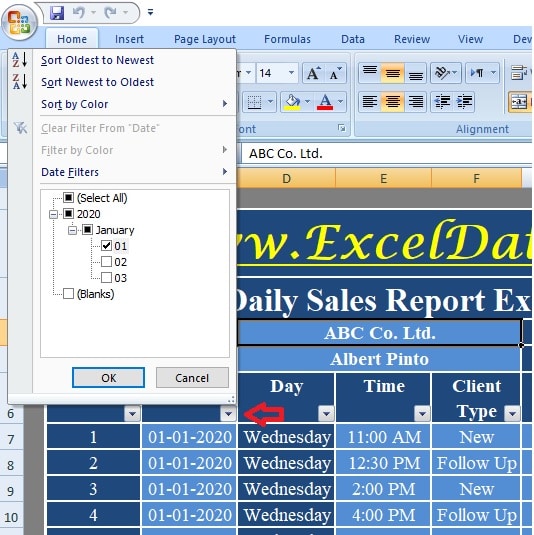This screenshot has height=535, width=534.
Task: Open Day column filter dropdown
Action: click(326, 414)
